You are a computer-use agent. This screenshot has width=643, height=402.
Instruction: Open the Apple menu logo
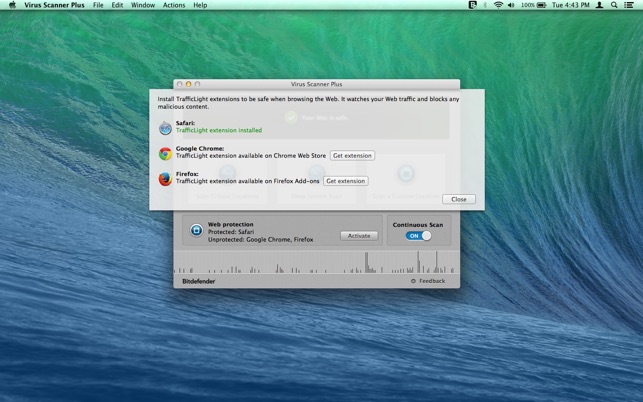tap(12, 5)
